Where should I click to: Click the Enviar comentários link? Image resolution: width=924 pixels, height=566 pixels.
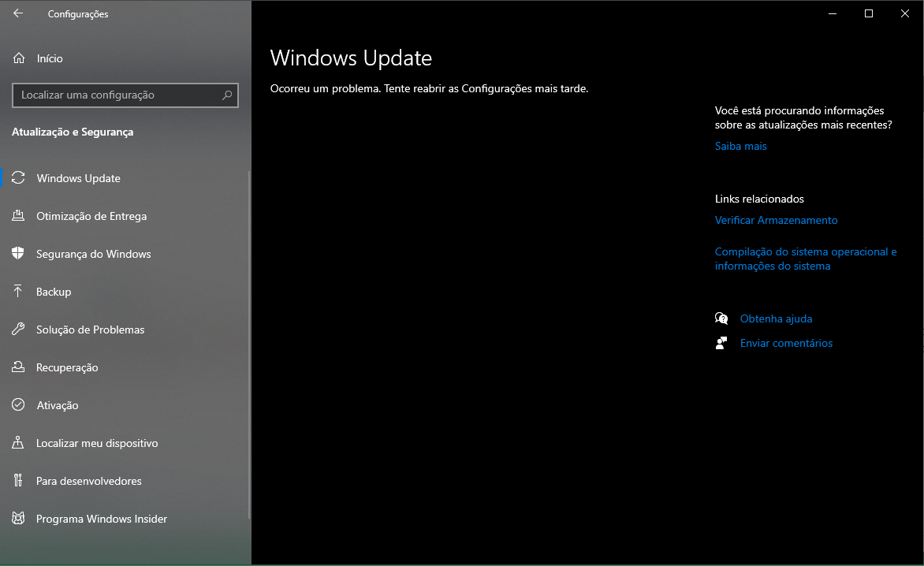(x=786, y=343)
